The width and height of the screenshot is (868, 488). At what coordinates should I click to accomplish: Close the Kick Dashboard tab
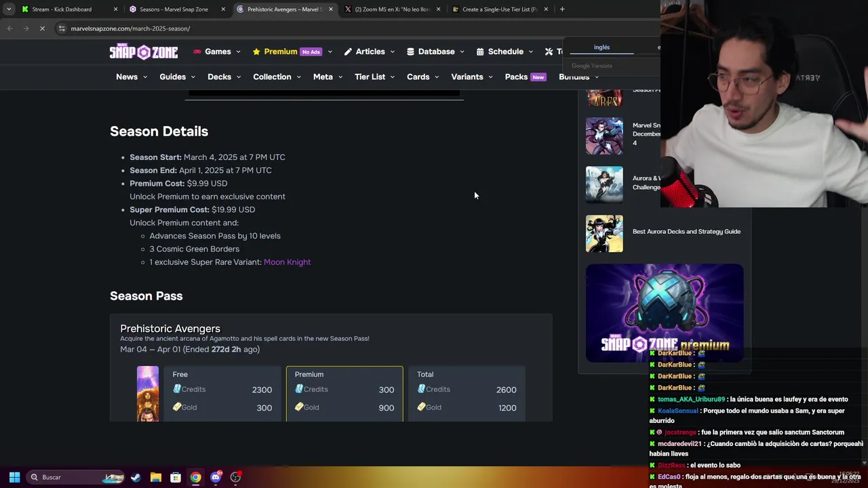[115, 9]
